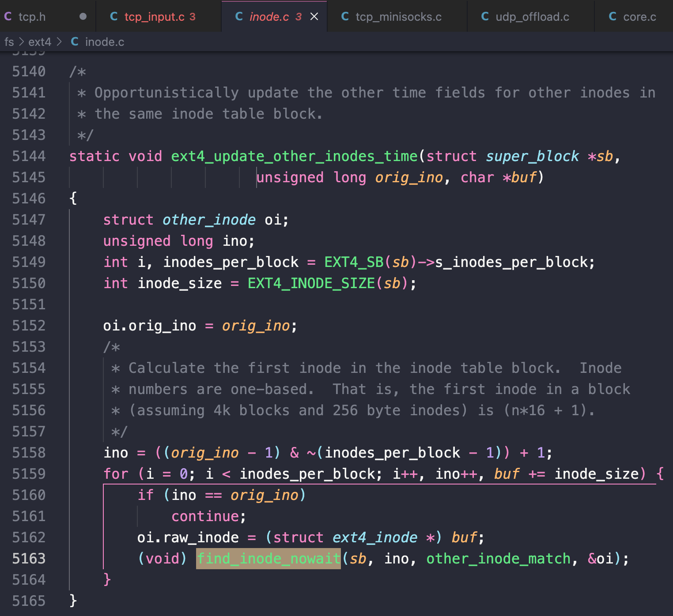673x616 pixels.
Task: Click the continue keyword
Action: tap(205, 516)
